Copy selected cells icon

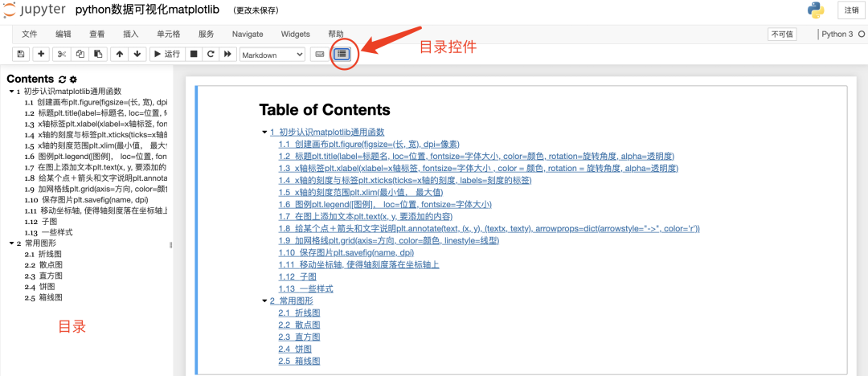80,55
